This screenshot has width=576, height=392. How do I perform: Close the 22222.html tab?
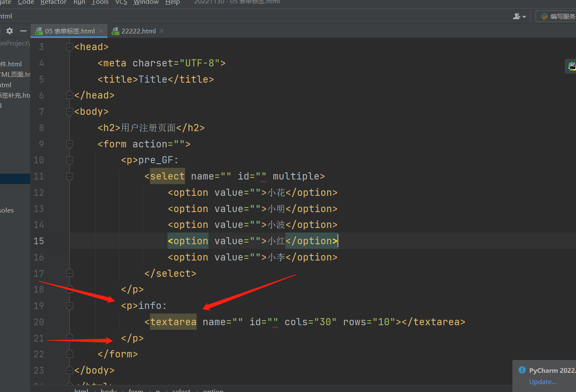162,31
